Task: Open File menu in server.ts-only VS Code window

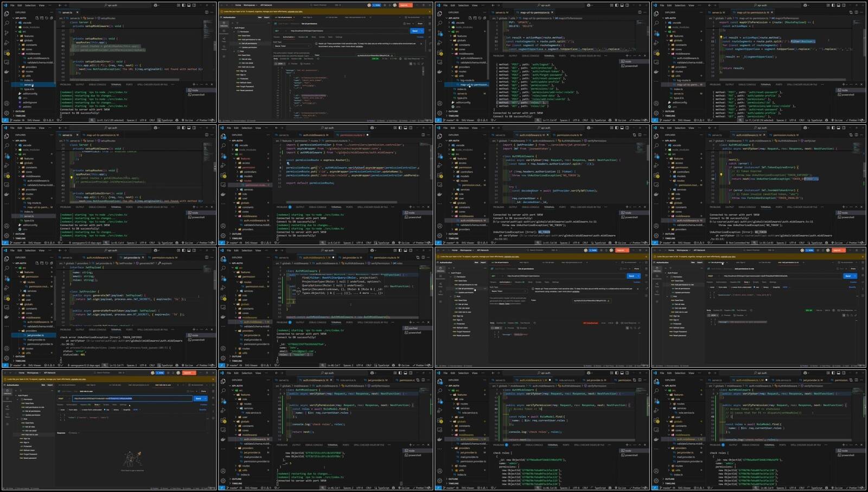Action: click(12, 5)
